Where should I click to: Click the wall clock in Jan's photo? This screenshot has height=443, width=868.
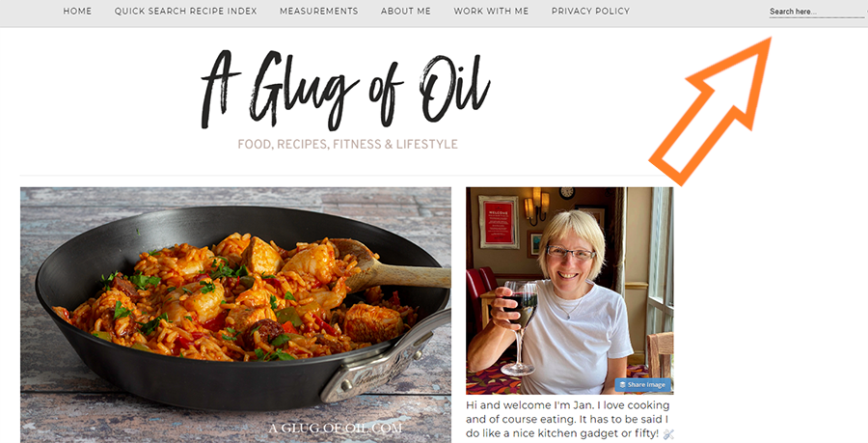[566, 193]
